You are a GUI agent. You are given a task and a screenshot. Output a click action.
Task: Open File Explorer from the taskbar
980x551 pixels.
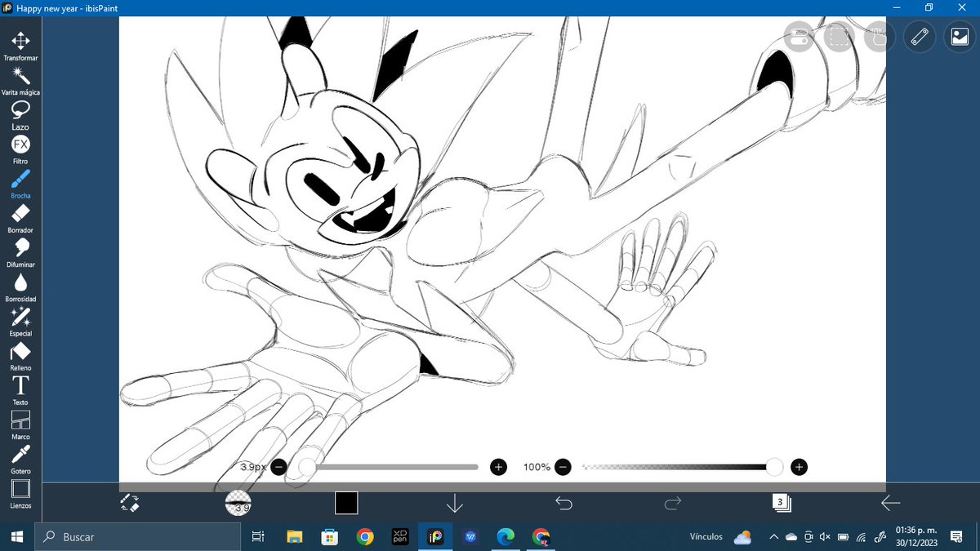[x=295, y=536]
